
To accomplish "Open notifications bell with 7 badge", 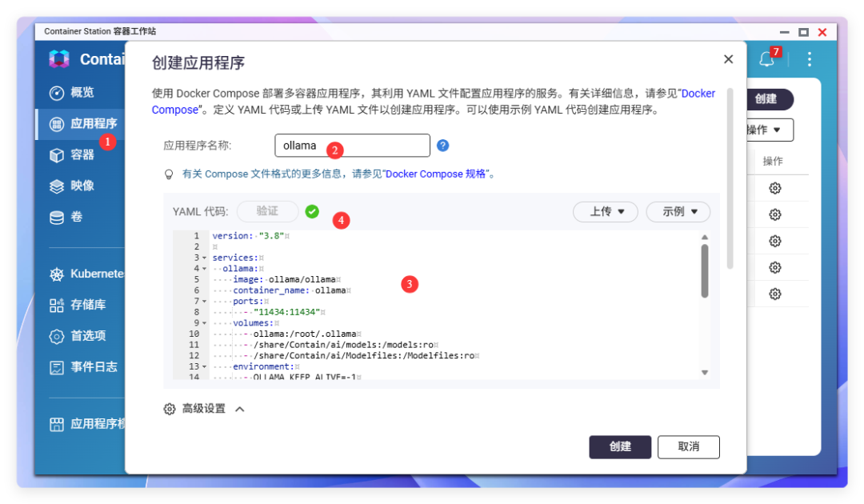I will tap(767, 59).
